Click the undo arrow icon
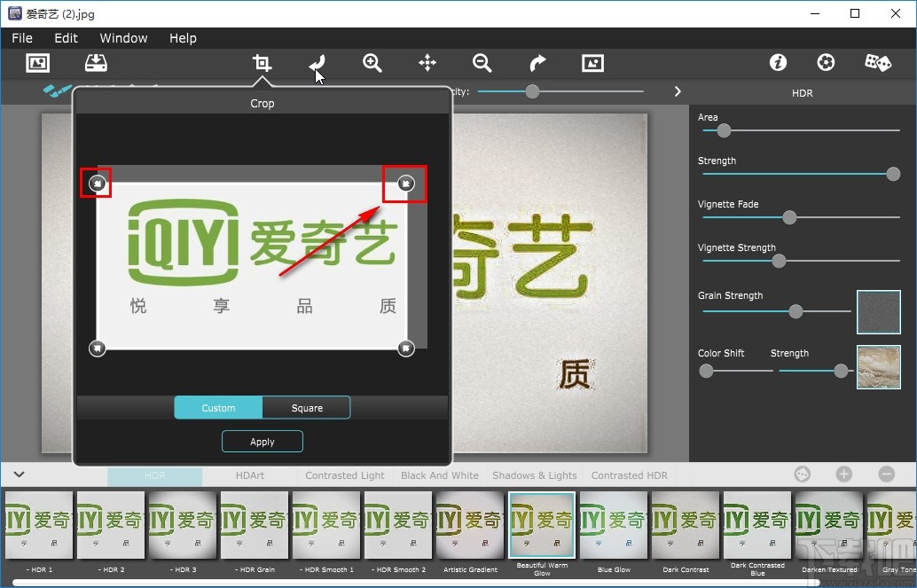This screenshot has height=588, width=917. 317,63
